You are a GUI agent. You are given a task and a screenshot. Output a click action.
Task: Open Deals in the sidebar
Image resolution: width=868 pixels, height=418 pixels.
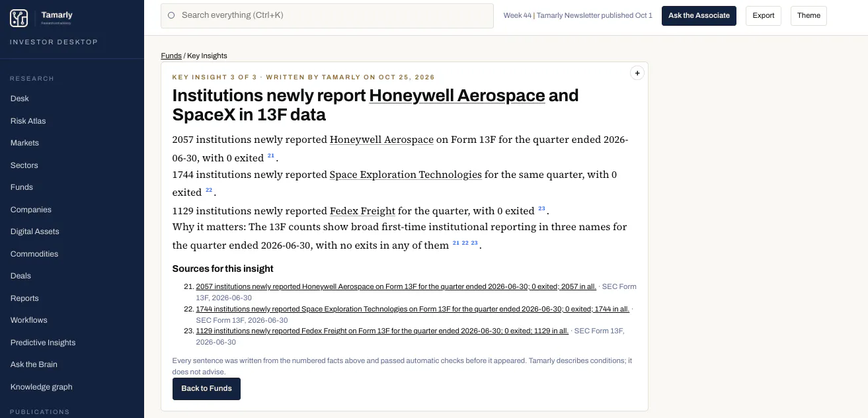[x=20, y=276]
